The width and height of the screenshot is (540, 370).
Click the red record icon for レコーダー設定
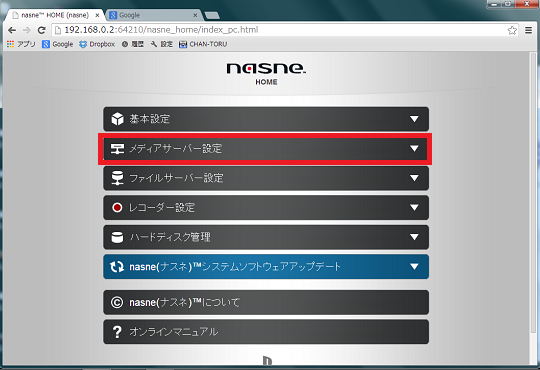click(117, 207)
